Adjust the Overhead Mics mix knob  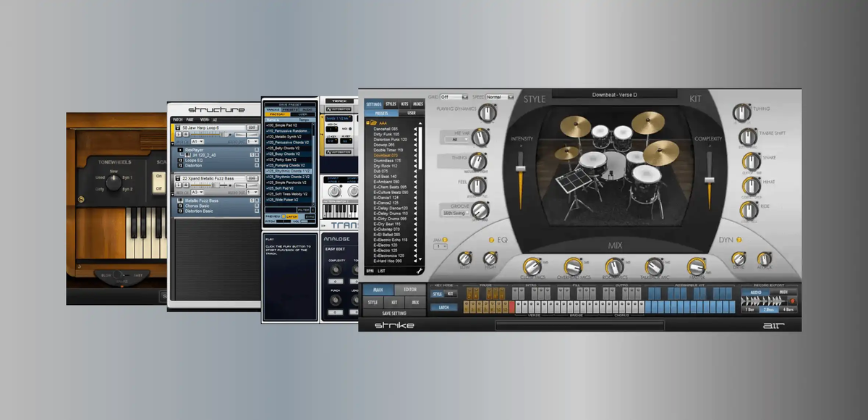point(572,266)
